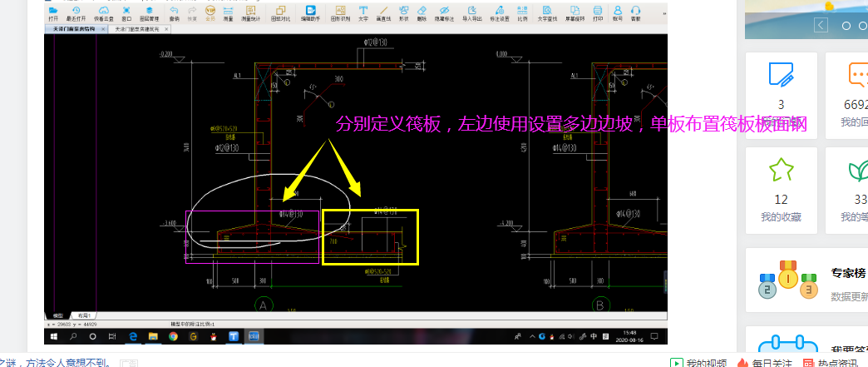The width and height of the screenshot is (868, 367).
Task: Click the green star favorites icon
Action: point(782,170)
